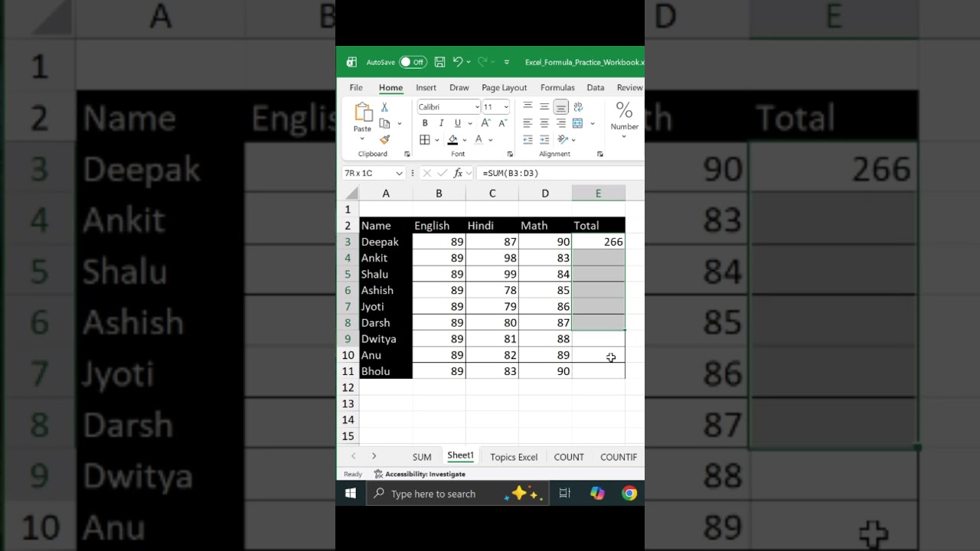Switch to the SUM sheet tab

(x=422, y=457)
